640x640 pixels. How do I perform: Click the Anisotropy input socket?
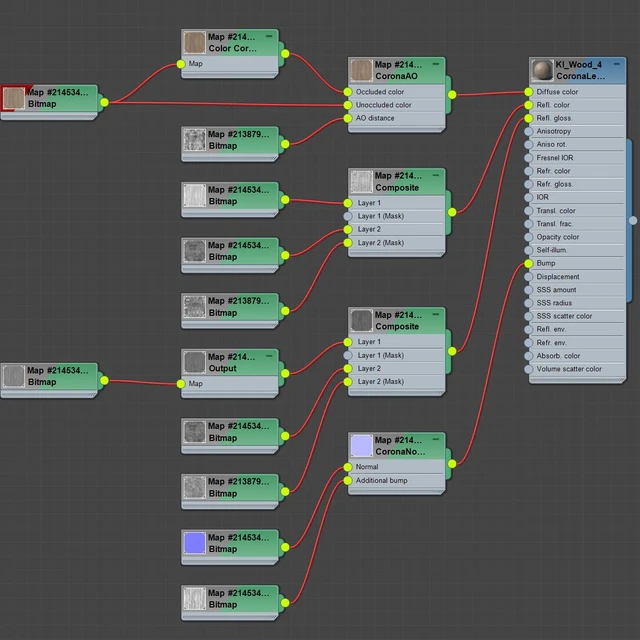click(529, 131)
